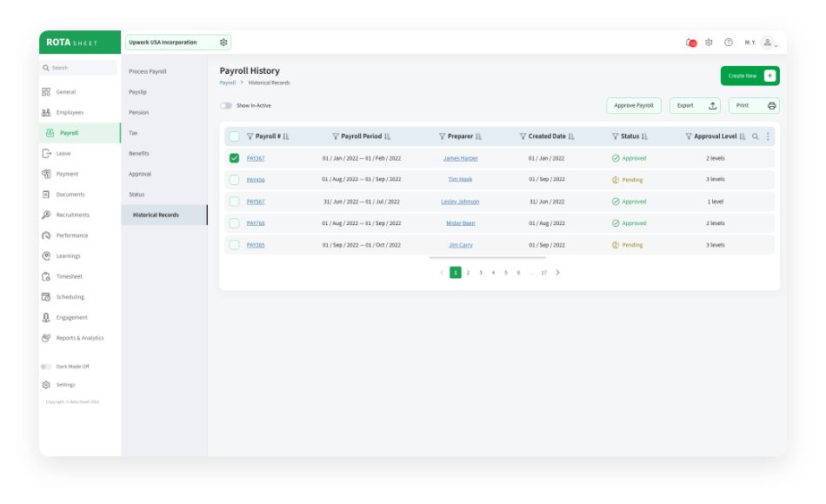Click the filter icon for Payroll Period
Image resolution: width=826 pixels, height=504 pixels.
pyautogui.click(x=335, y=136)
